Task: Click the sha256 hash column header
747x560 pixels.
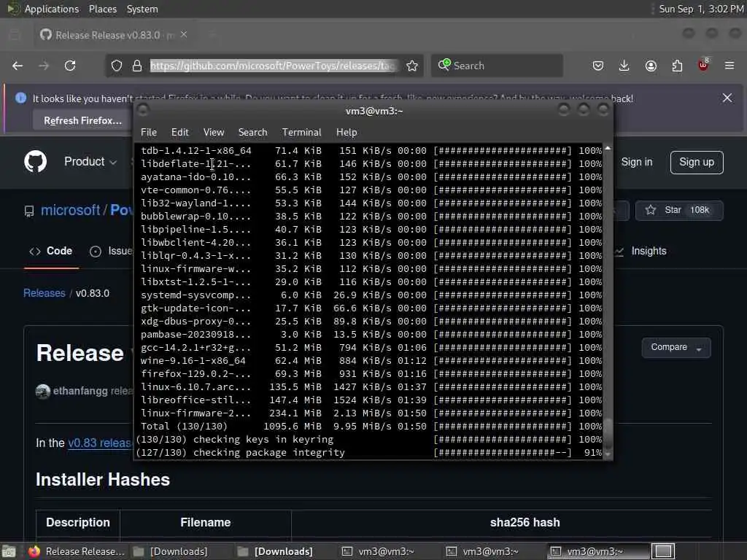Action: tap(525, 522)
